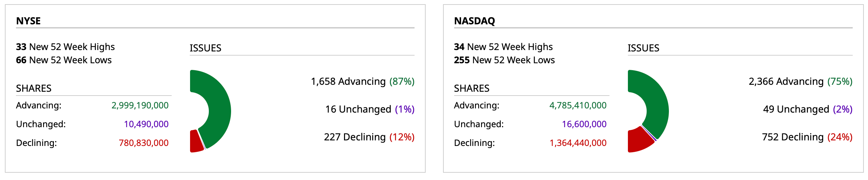
Task: Click NYSE declining shares value 780,830,000
Action: click(144, 143)
